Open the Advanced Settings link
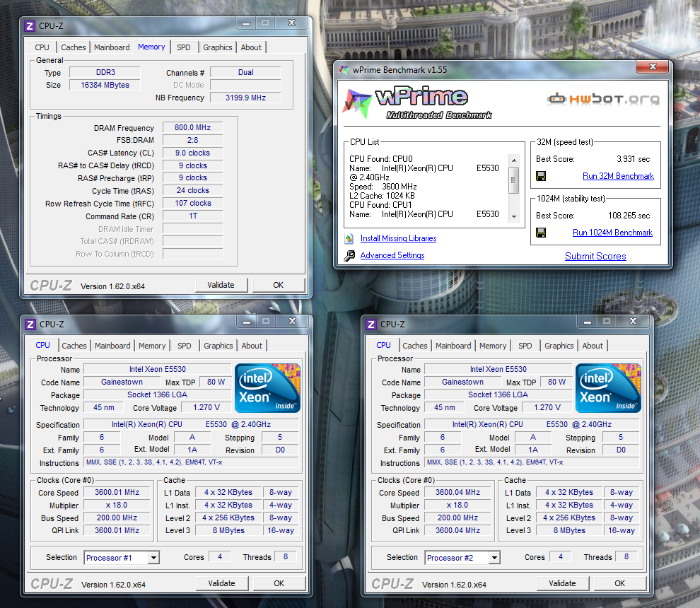Viewport: 700px width, 608px height. coord(392,255)
